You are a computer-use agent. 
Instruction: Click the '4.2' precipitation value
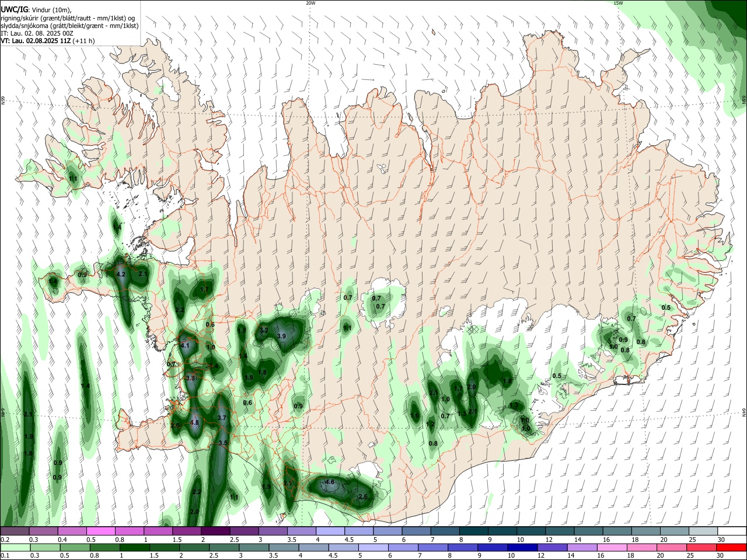(121, 274)
